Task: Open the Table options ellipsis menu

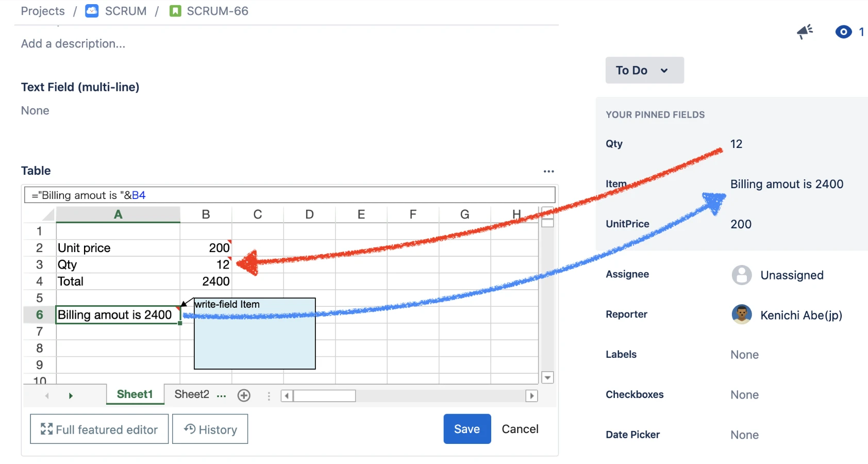Action: [x=548, y=171]
